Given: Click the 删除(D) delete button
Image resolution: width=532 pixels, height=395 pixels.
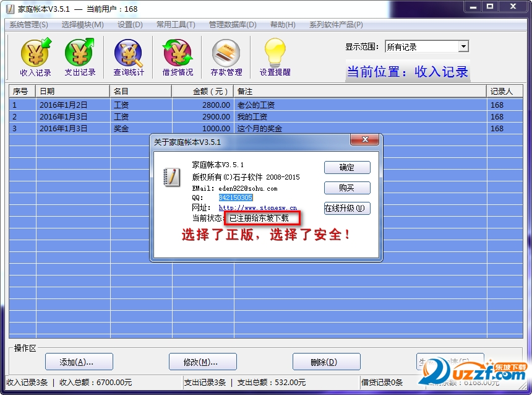Looking at the screenshot, I should coord(327,362).
